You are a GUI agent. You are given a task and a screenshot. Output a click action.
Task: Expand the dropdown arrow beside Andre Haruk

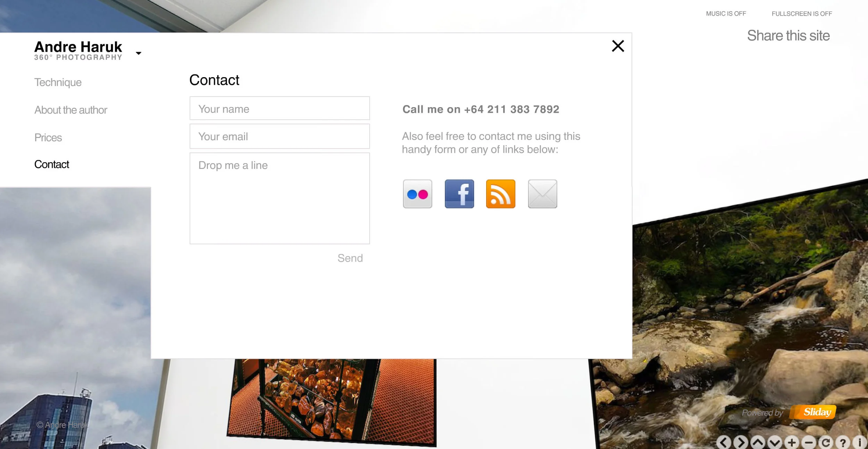point(139,53)
